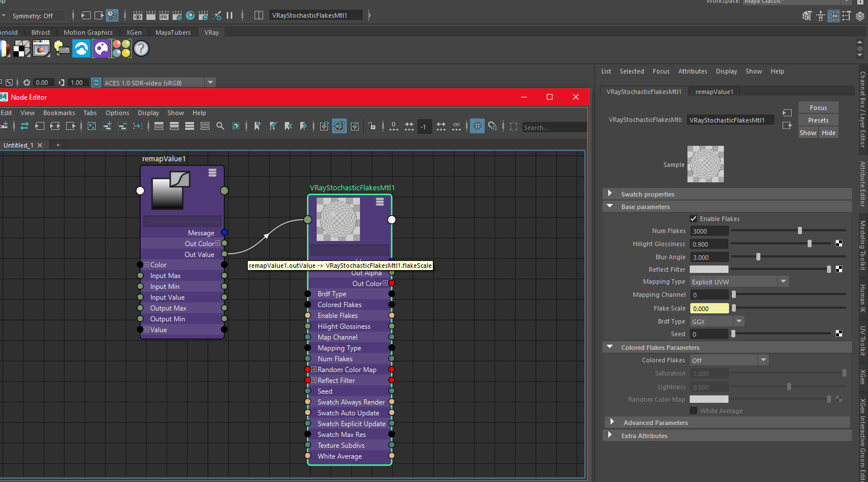
Task: Click the Flake Scale value field
Action: coord(709,308)
